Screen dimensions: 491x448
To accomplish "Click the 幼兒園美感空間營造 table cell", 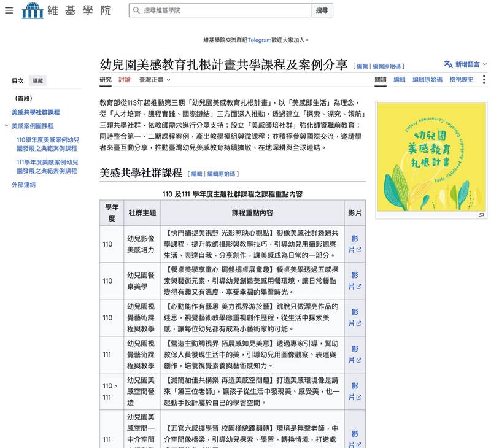I will coord(141,392).
